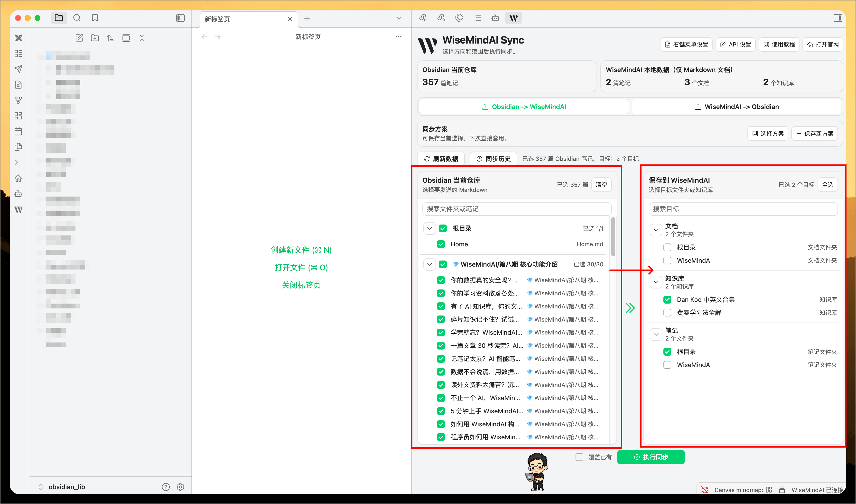Image resolution: width=856 pixels, height=504 pixels.
Task: Click the file search ribbon icon
Action: tap(18, 85)
